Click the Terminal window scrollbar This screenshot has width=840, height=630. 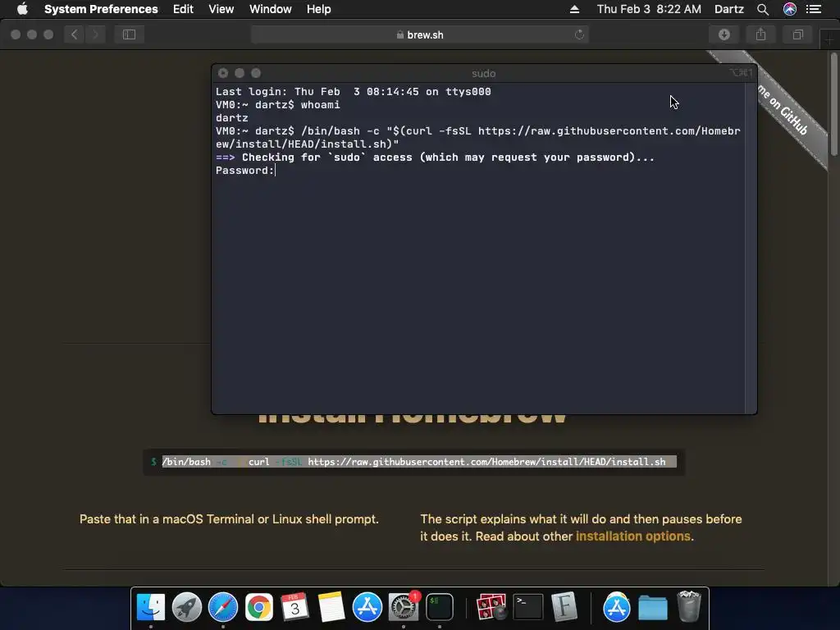(x=751, y=248)
